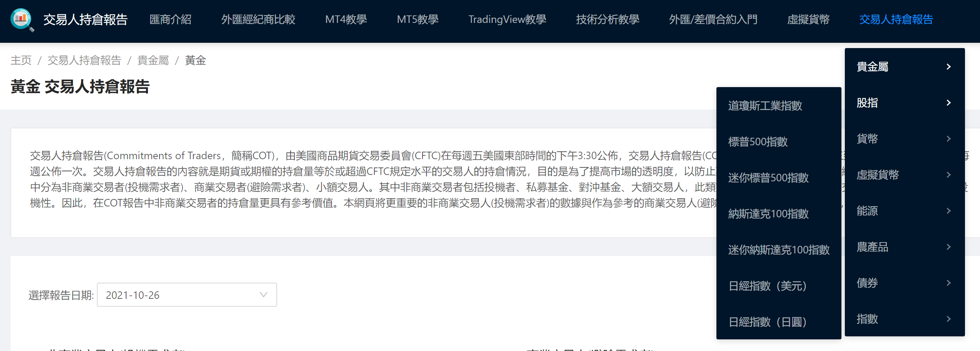The image size is (980, 351).
Task: Expand the 債券 submenu
Action: click(904, 283)
